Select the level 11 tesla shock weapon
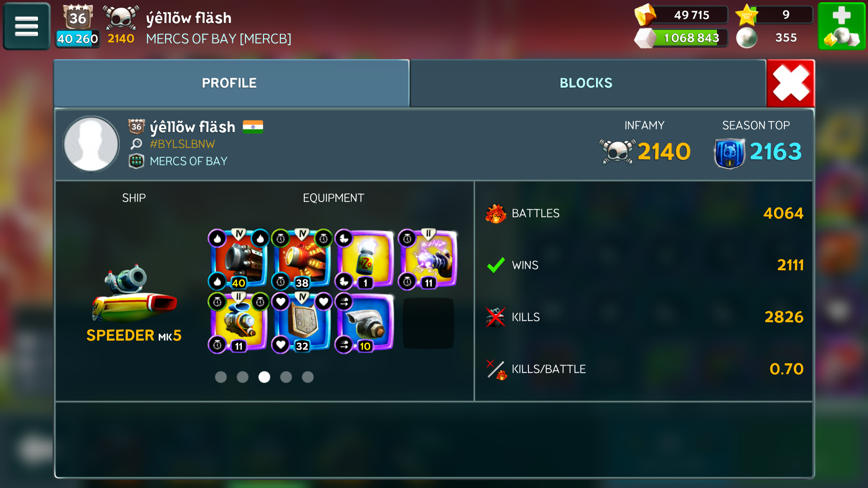The width and height of the screenshot is (868, 488). [429, 259]
